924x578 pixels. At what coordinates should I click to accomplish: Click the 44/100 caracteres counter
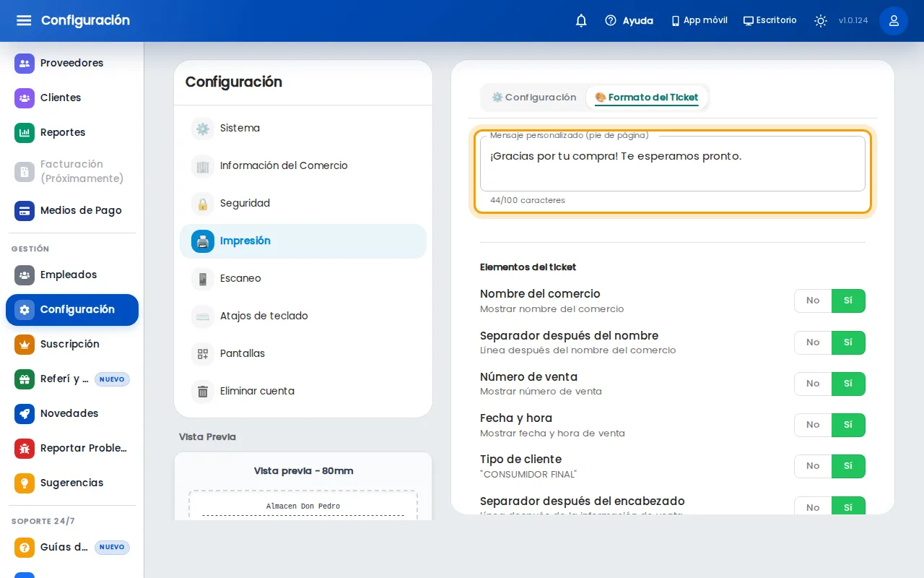pos(528,201)
